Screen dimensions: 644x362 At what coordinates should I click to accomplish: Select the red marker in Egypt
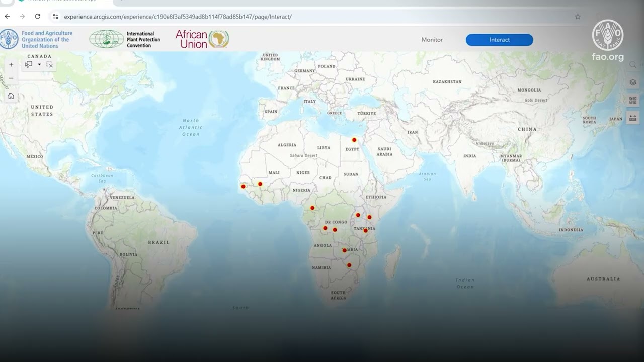354,140
